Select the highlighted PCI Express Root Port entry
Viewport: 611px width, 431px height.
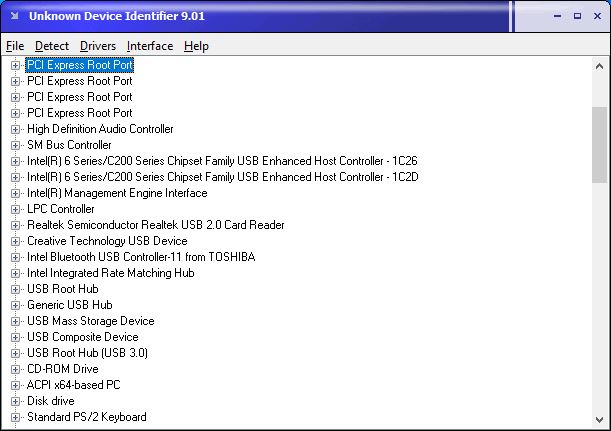(79, 65)
